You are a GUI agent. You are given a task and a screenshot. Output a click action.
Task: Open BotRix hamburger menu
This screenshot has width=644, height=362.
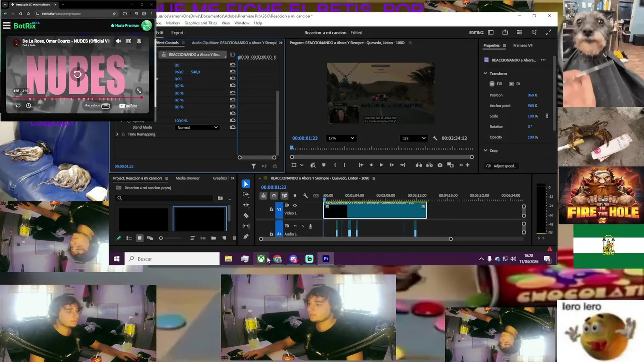(7, 26)
